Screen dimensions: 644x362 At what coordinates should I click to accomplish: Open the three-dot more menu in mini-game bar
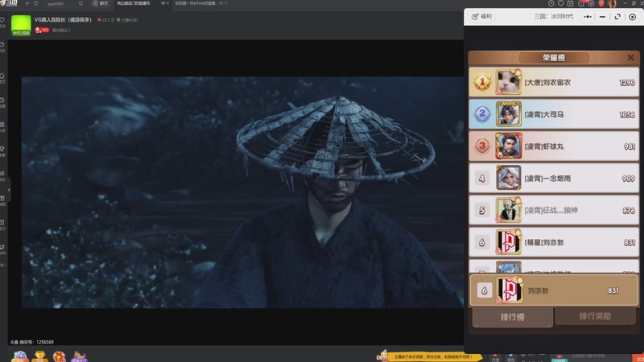pos(588,17)
